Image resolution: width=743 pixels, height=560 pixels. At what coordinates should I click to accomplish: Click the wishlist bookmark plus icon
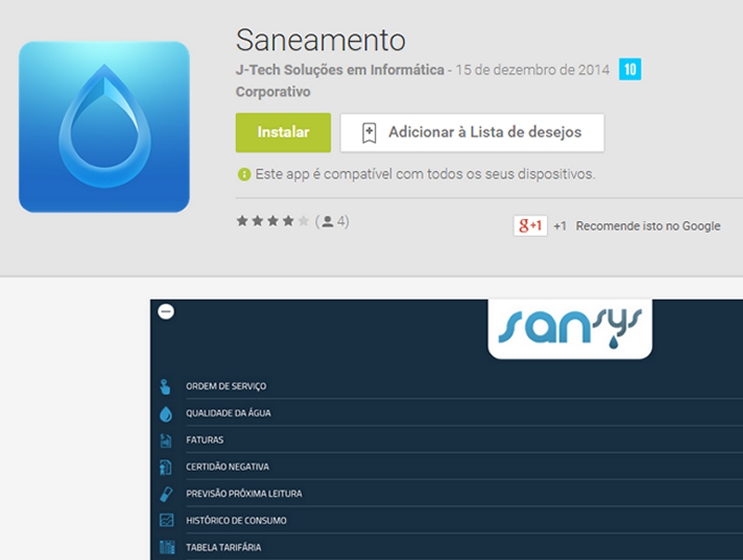369,133
